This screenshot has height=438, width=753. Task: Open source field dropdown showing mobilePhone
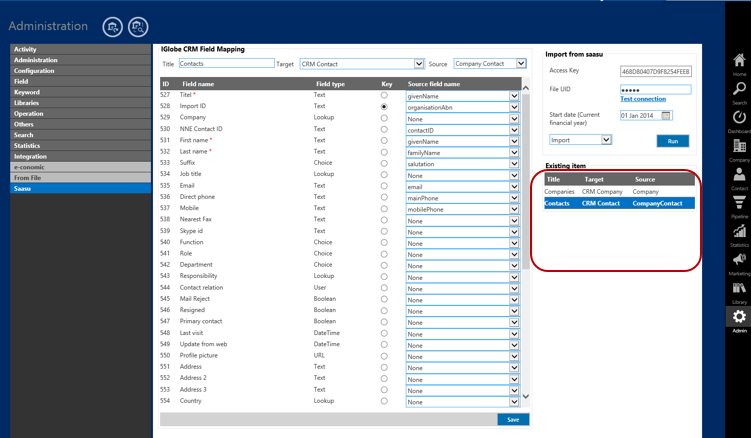[462, 209]
